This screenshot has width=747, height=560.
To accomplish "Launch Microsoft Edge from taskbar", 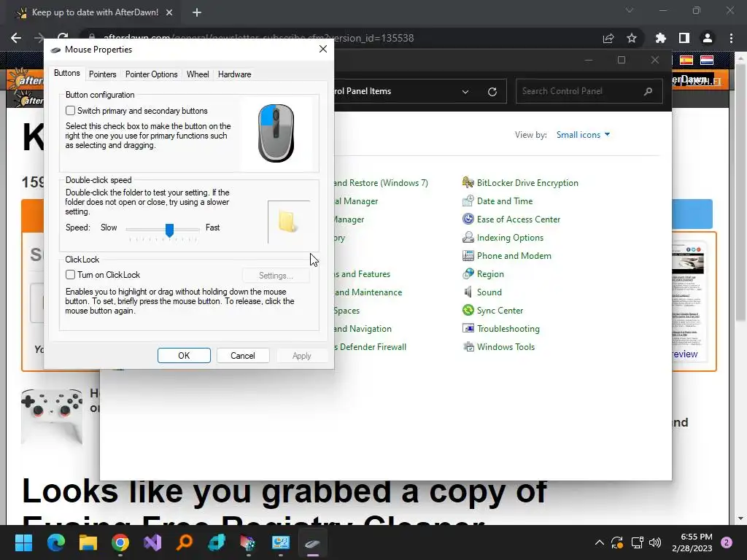I will pyautogui.click(x=55, y=542).
